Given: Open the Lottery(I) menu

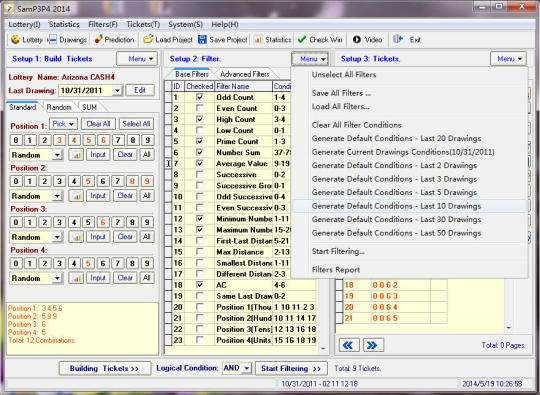Looking at the screenshot, I should pos(24,24).
